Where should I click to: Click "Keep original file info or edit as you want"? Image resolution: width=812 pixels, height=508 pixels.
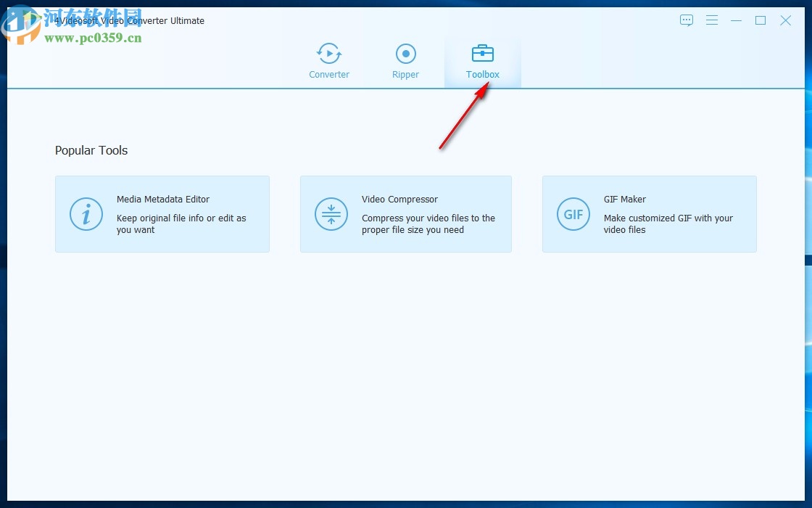(x=181, y=224)
